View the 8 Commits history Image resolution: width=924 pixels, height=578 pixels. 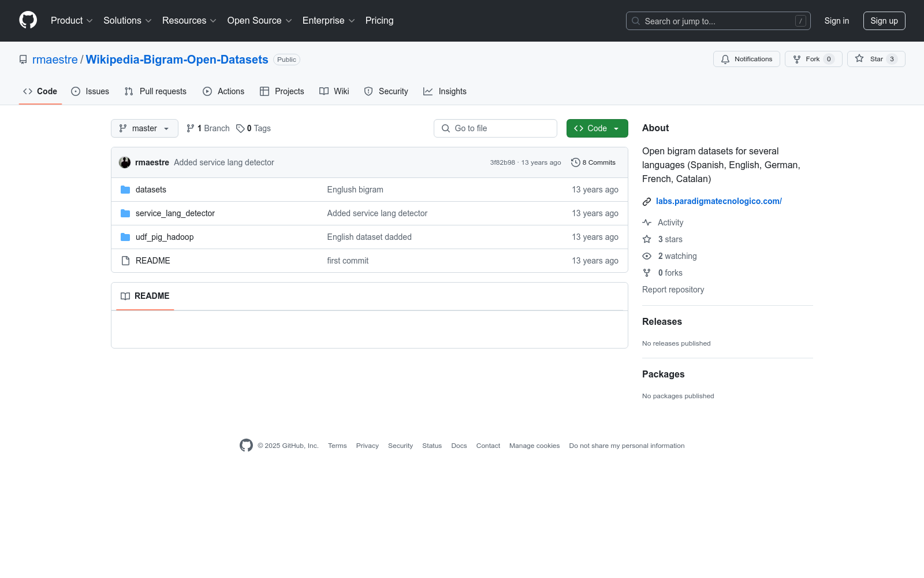(593, 162)
